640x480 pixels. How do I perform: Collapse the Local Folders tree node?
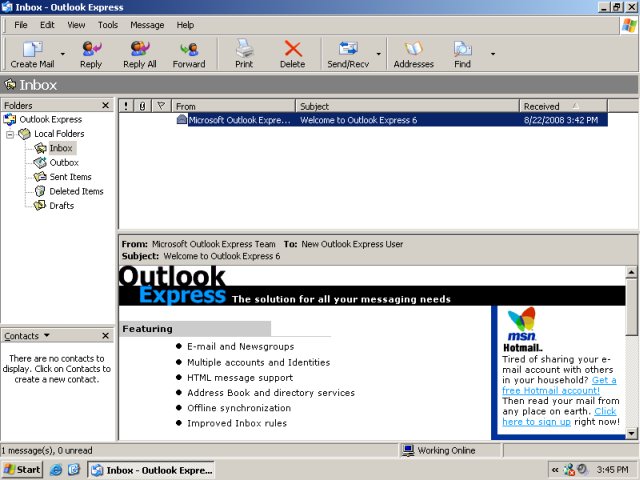10,134
